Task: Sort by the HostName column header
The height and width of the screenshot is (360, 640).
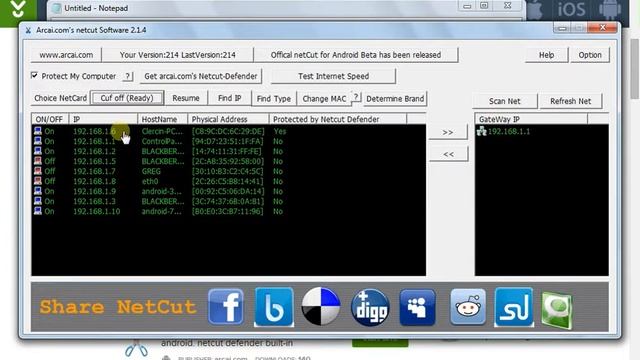Action: [162, 119]
